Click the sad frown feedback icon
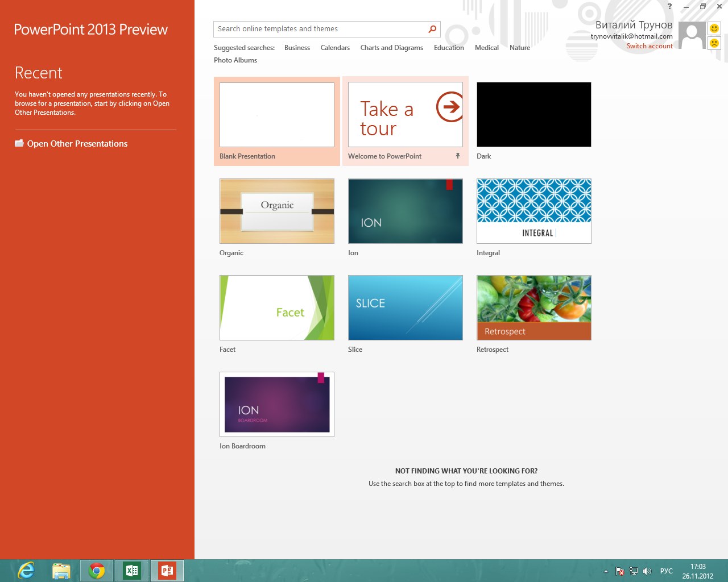The width and height of the screenshot is (728, 582). click(714, 43)
